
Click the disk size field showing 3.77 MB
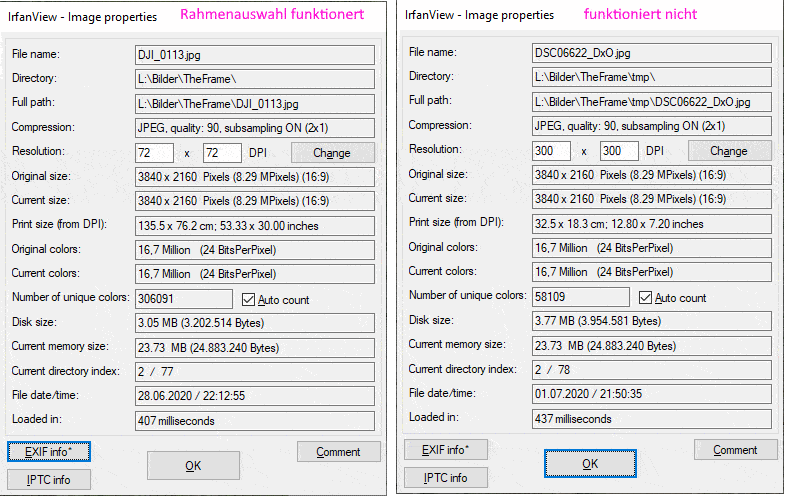(x=651, y=321)
